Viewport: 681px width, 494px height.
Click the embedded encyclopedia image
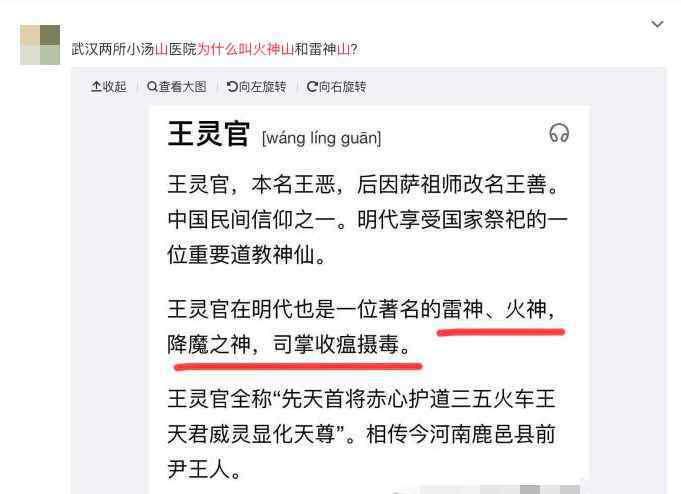click(370, 300)
